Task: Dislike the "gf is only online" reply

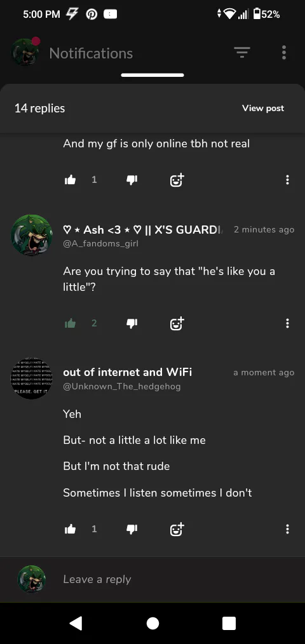Action: coord(132,180)
